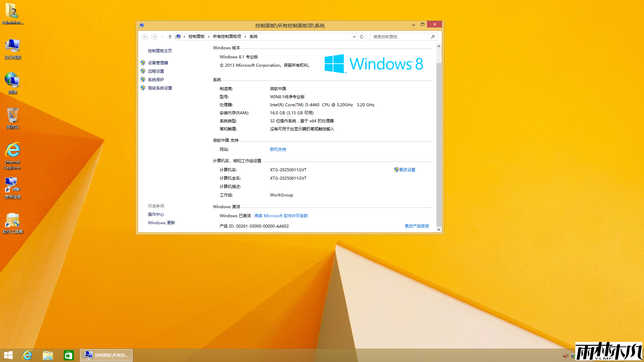This screenshot has width=644, height=362.
Task: Launch Windows Store from the taskbar
Action: click(x=68, y=355)
